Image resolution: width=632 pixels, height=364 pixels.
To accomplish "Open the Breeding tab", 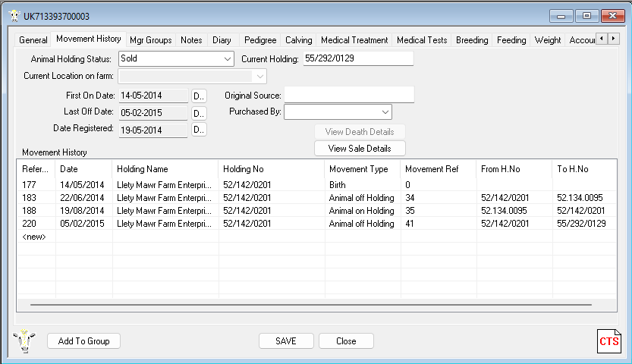I will pos(472,40).
